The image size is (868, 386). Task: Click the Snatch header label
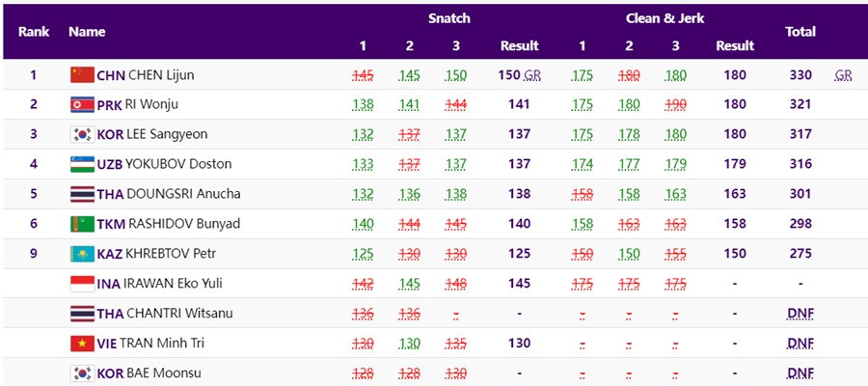click(449, 18)
